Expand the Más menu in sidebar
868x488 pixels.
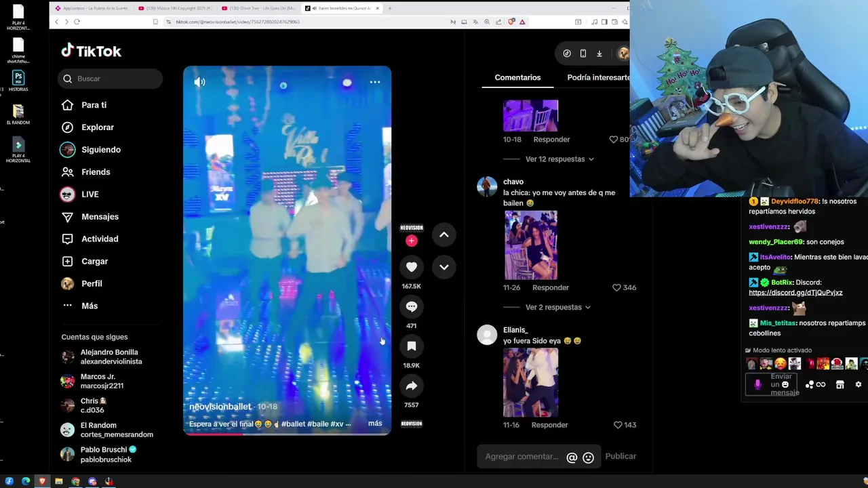point(90,306)
